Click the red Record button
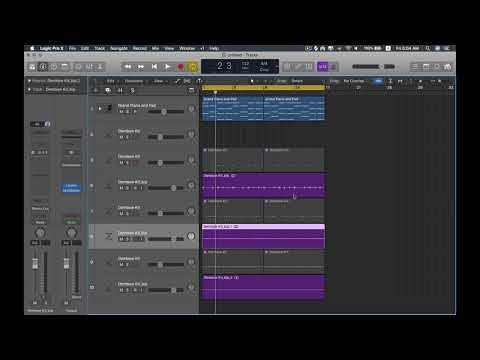Image resolution: width=480 pixels, height=360 pixels. [x=181, y=67]
